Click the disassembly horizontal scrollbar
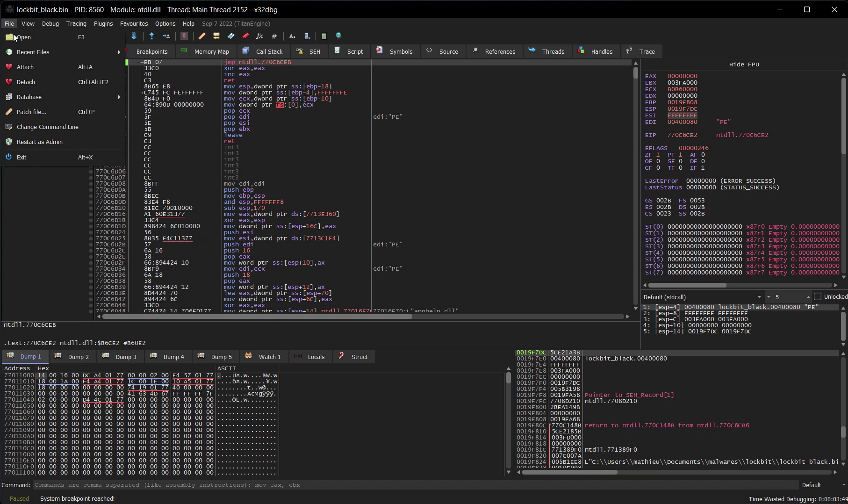The height and width of the screenshot is (504, 848). pos(257,317)
